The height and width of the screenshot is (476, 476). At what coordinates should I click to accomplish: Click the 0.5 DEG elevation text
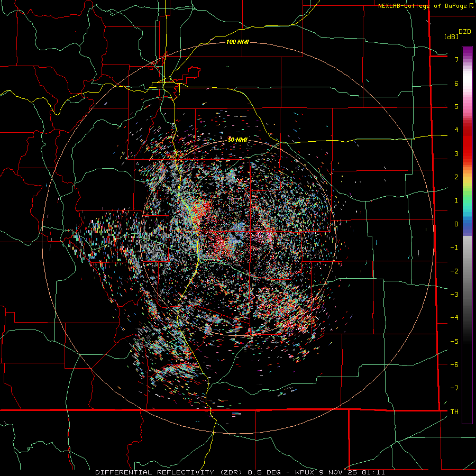click(265, 472)
